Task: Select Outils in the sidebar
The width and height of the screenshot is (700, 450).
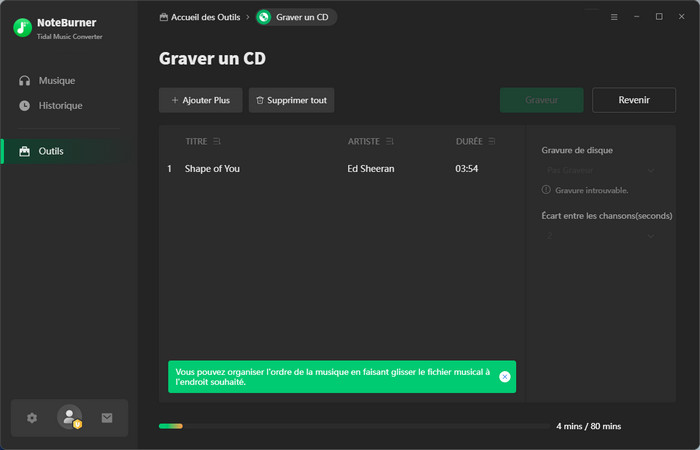Action: click(51, 151)
